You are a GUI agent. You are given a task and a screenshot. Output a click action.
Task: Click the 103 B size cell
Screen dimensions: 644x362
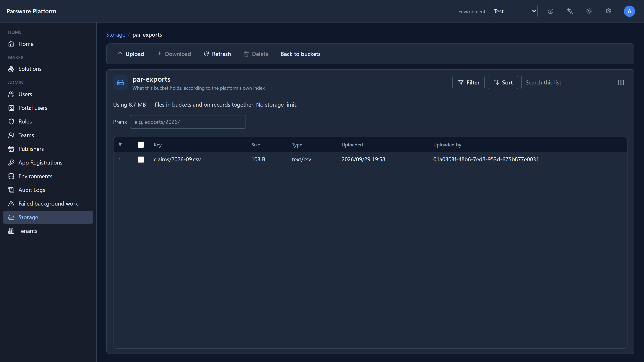[x=258, y=159]
